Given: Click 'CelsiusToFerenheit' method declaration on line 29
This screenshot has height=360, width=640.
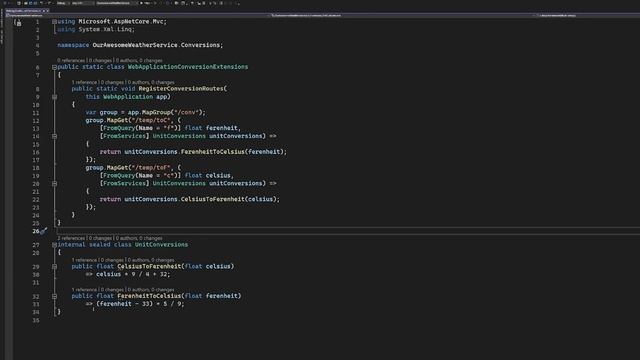Looking at the screenshot, I should click(x=149, y=266).
